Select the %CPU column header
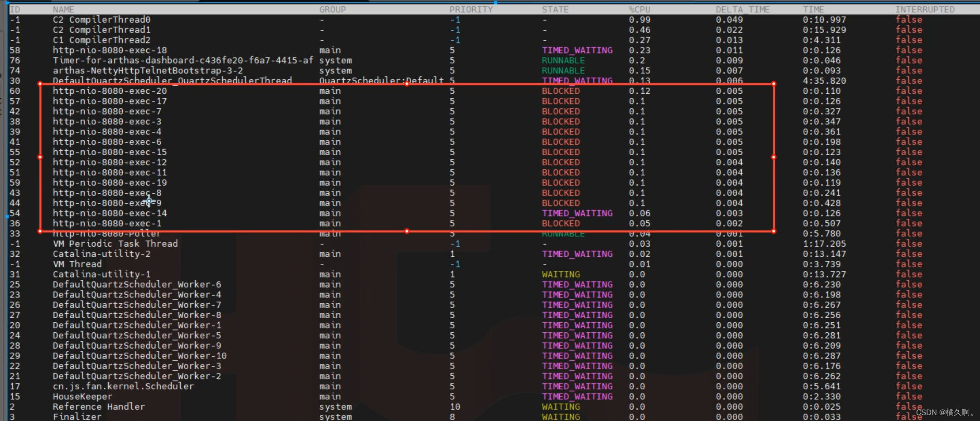This screenshot has height=421, width=980. (x=639, y=10)
